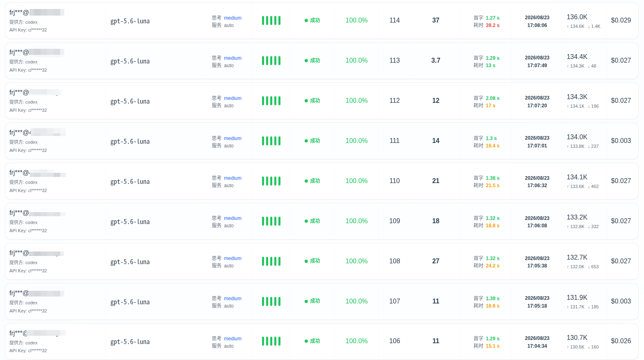Click the 39.2 s duration value
This screenshot has height=360, width=644.
pos(493,25)
